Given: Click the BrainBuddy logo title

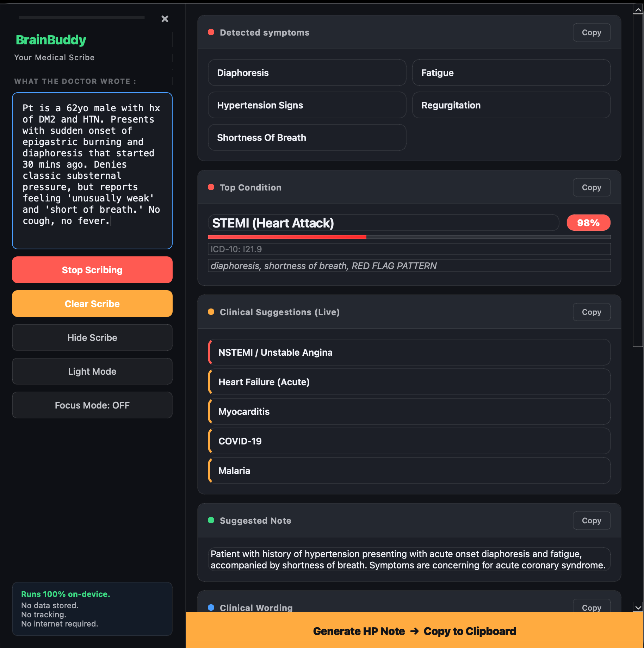Looking at the screenshot, I should [51, 40].
